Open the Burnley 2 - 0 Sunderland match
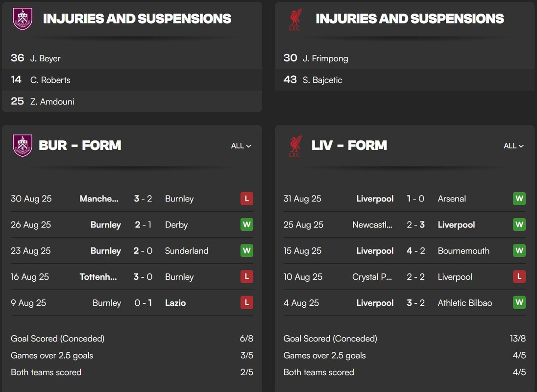Viewport: 537px width, 392px height. click(132, 250)
